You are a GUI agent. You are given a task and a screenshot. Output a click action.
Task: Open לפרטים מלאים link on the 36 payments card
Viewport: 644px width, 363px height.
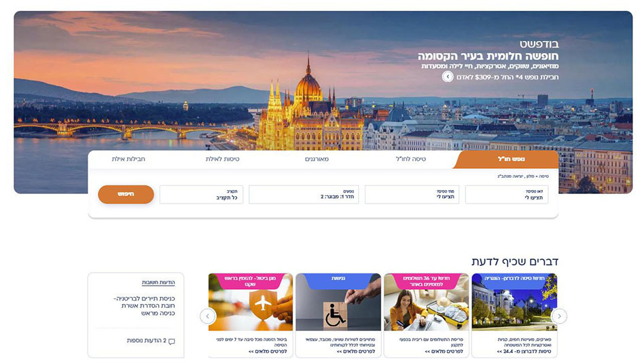coord(444,351)
